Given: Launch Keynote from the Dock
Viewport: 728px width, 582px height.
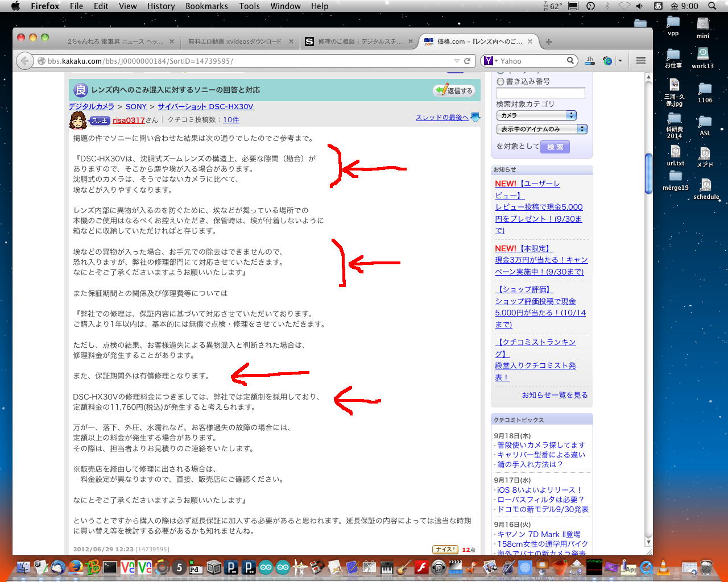Looking at the screenshot, I should [x=543, y=567].
